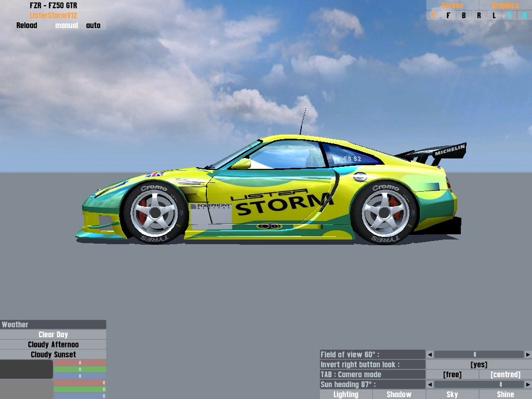Switch reload mode to auto

click(93, 25)
